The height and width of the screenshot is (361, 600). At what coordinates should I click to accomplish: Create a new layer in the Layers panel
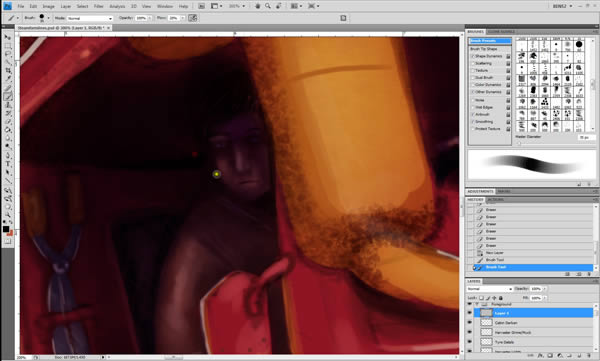579,356
